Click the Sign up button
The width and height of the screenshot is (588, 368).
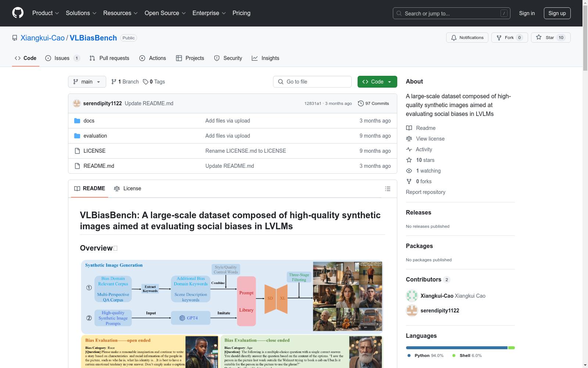click(557, 13)
